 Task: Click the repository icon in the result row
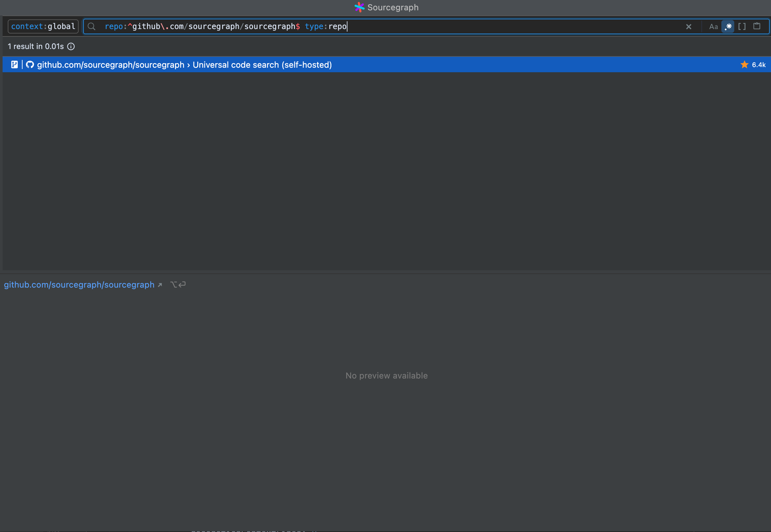(x=14, y=64)
